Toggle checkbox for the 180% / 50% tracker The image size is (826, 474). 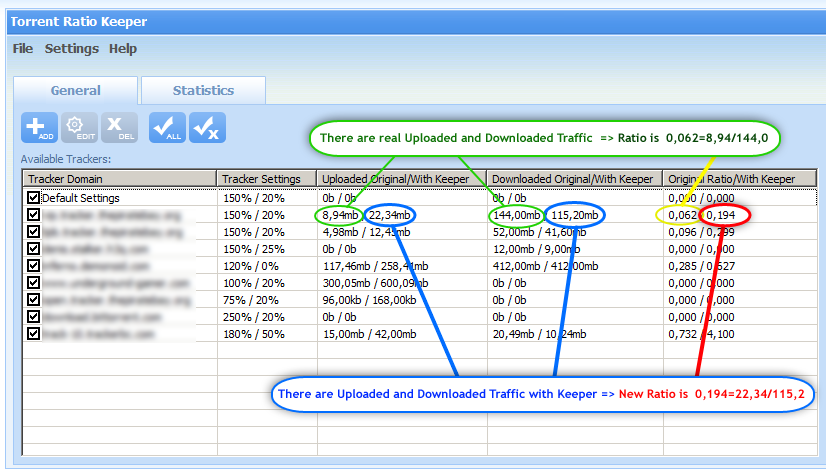33,333
